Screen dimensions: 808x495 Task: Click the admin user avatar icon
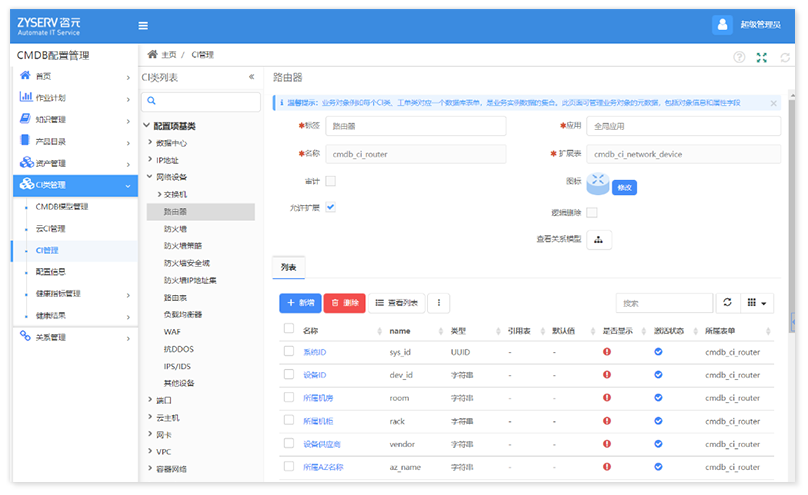point(723,25)
